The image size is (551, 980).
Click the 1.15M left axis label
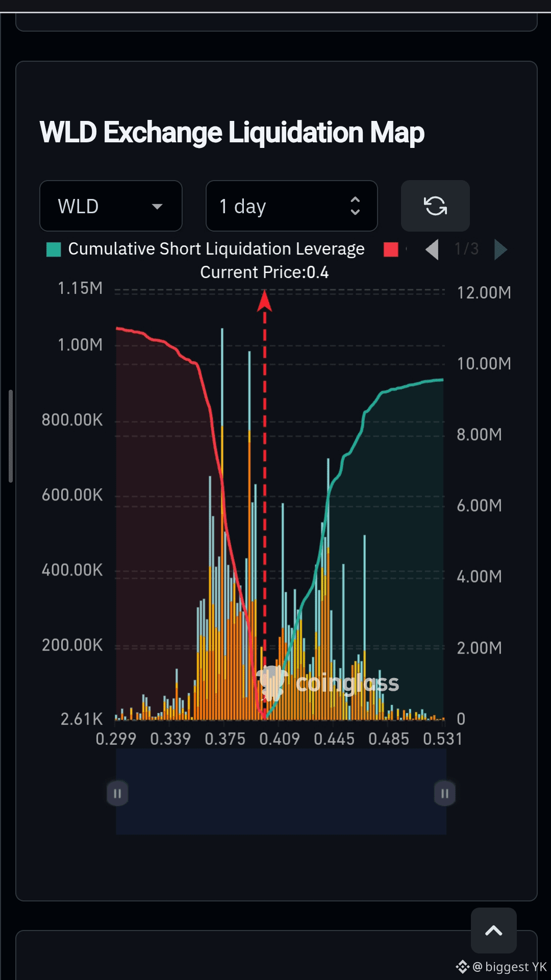click(x=80, y=288)
